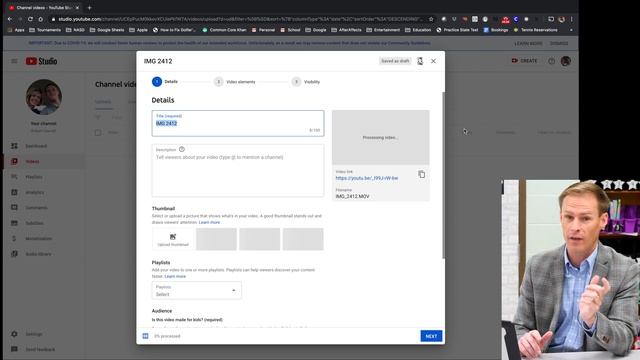Image resolution: width=640 pixels, height=360 pixels.
Task: Open a new browser tab
Action: click(89, 8)
